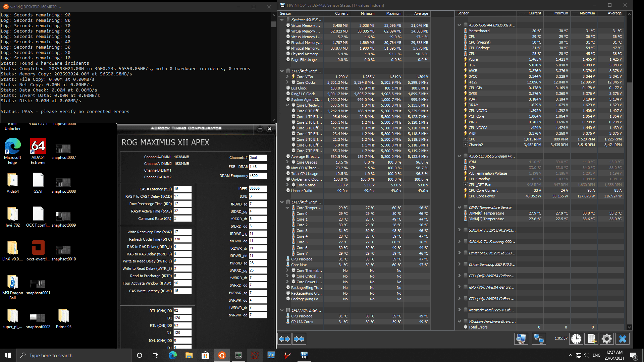Click the log file sheet icon

591,339
